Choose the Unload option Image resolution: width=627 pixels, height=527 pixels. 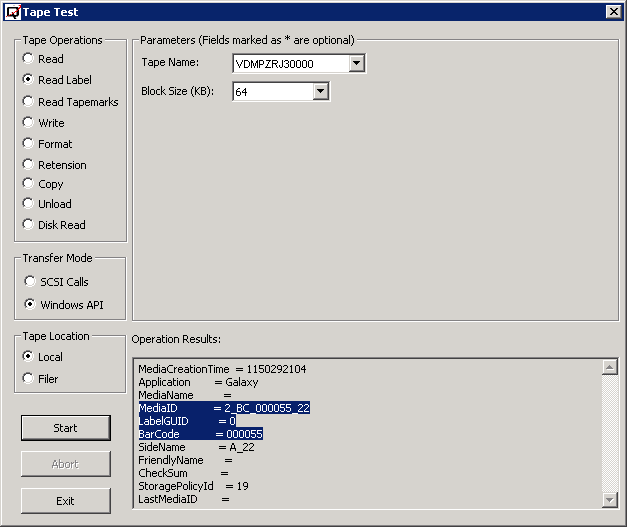point(29,204)
